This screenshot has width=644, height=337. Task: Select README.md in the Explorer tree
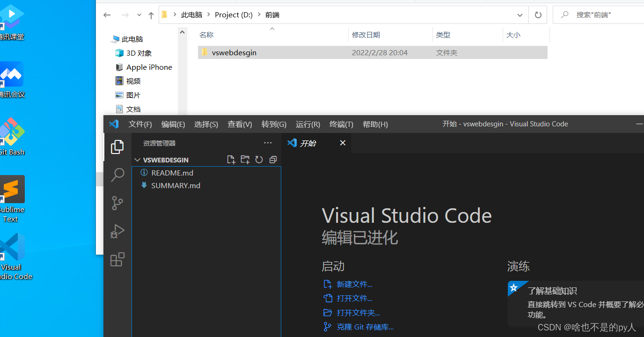tap(172, 173)
